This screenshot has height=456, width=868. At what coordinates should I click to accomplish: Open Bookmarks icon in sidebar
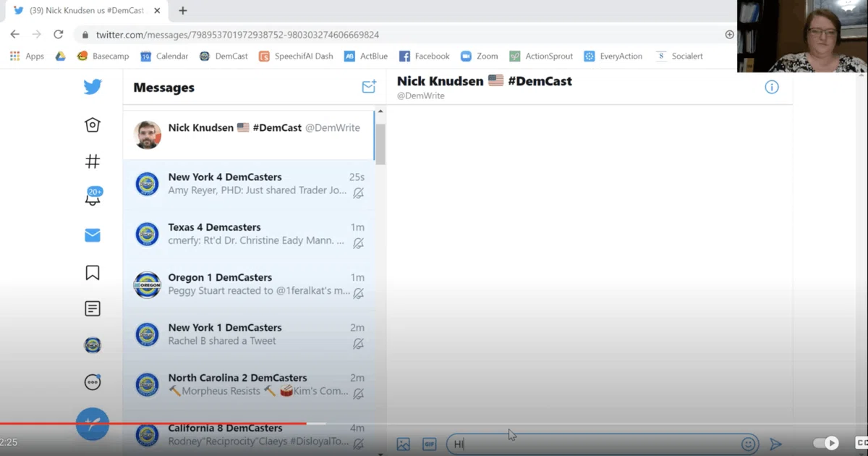click(93, 272)
